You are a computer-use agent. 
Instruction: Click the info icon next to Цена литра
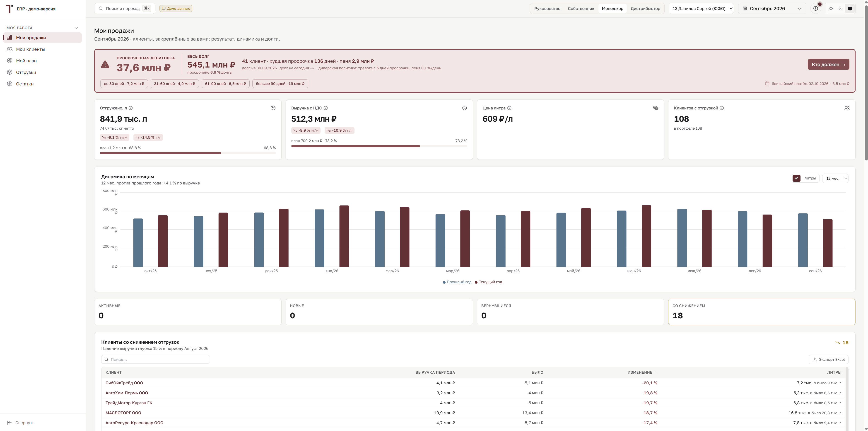[x=509, y=108]
